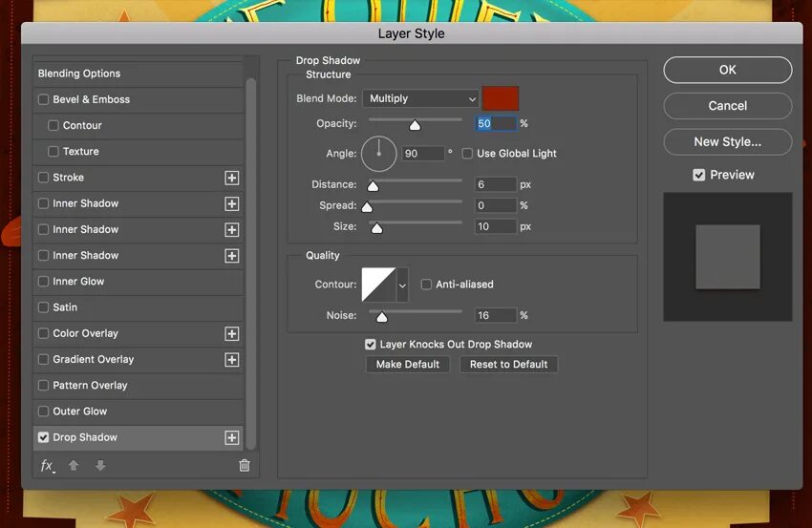This screenshot has width=812, height=528.
Task: Click the Distance value field
Action: pyautogui.click(x=496, y=185)
